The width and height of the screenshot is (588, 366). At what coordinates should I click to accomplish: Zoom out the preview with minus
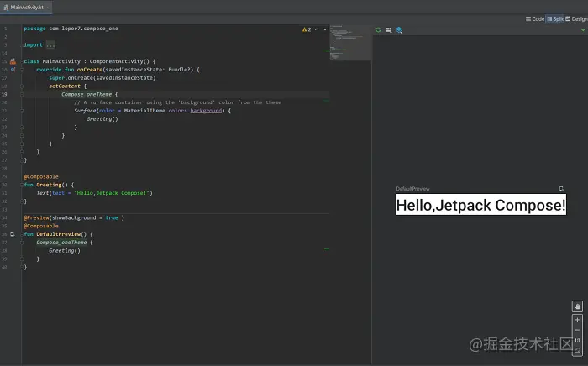coord(577,330)
